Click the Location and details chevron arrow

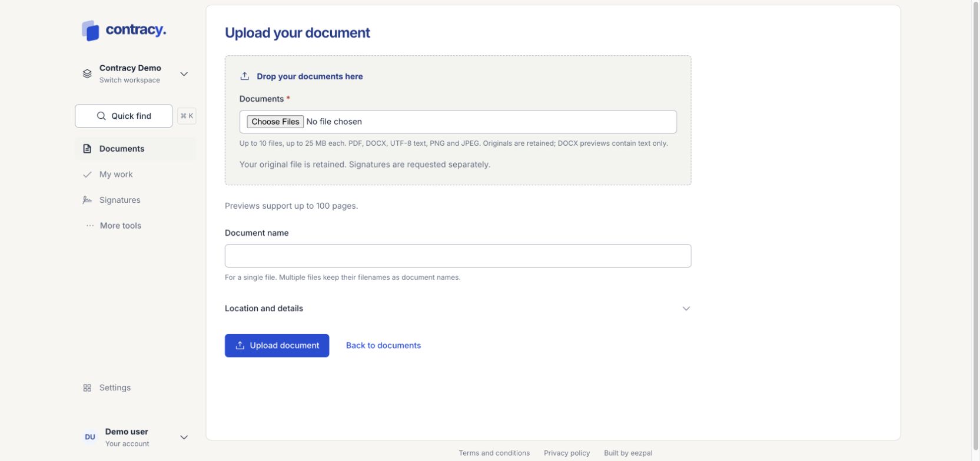[686, 309]
